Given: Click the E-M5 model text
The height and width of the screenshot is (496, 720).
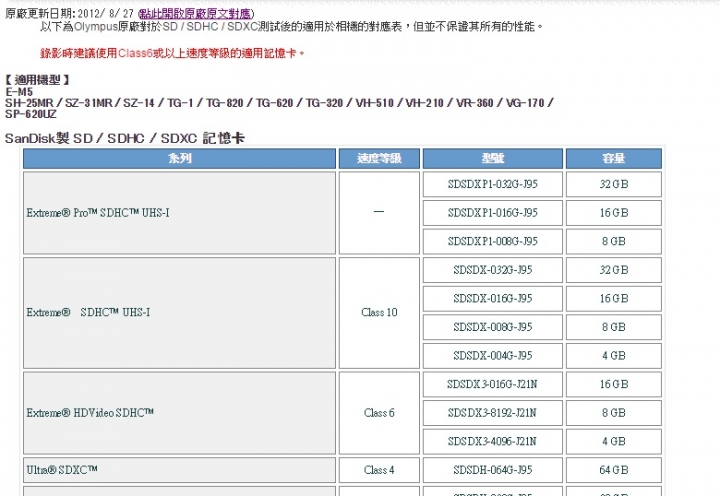Looking at the screenshot, I should [x=19, y=91].
